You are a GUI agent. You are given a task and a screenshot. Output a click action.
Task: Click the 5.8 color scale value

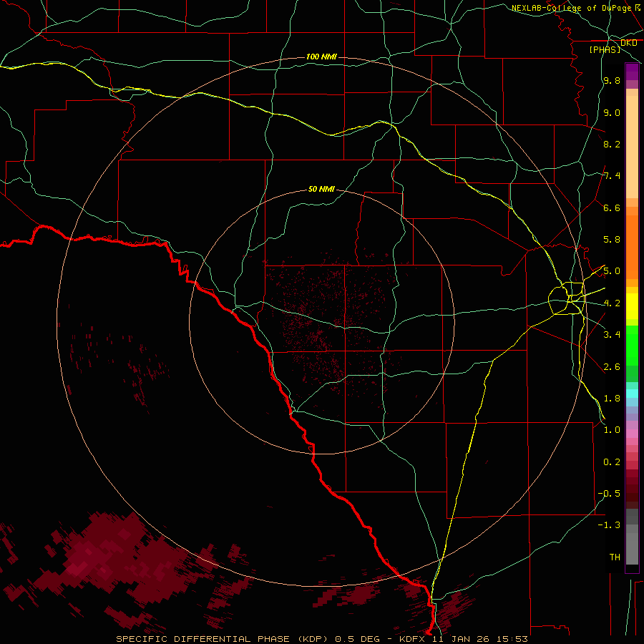pyautogui.click(x=612, y=239)
